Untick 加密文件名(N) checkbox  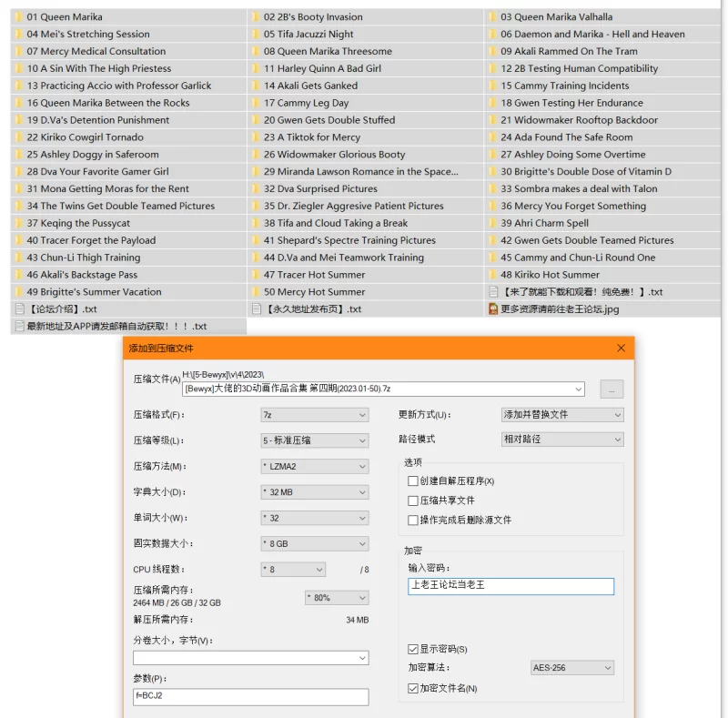click(x=413, y=689)
